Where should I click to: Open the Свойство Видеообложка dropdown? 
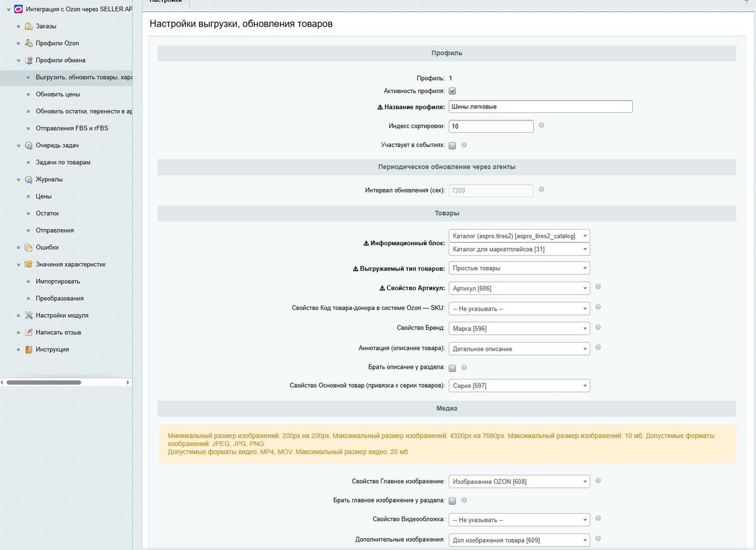(520, 520)
